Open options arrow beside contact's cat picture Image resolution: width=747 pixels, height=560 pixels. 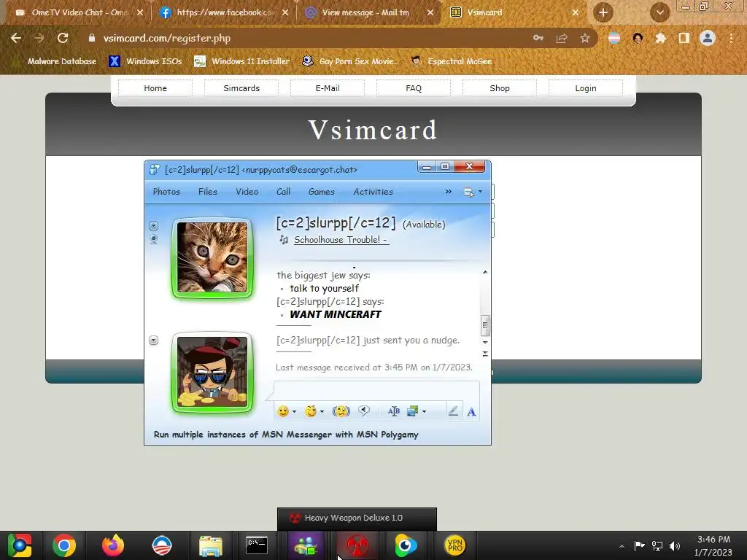click(153, 226)
